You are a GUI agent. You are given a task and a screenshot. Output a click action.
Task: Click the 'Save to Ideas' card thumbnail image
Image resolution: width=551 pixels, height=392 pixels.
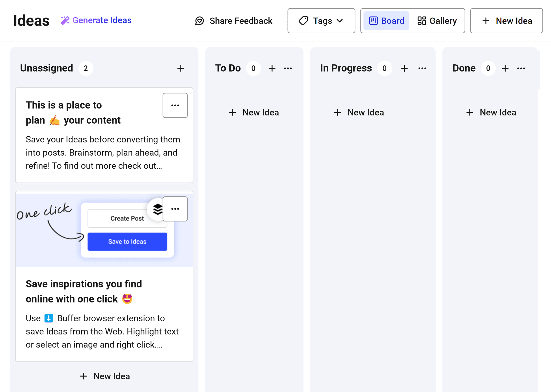104,229
